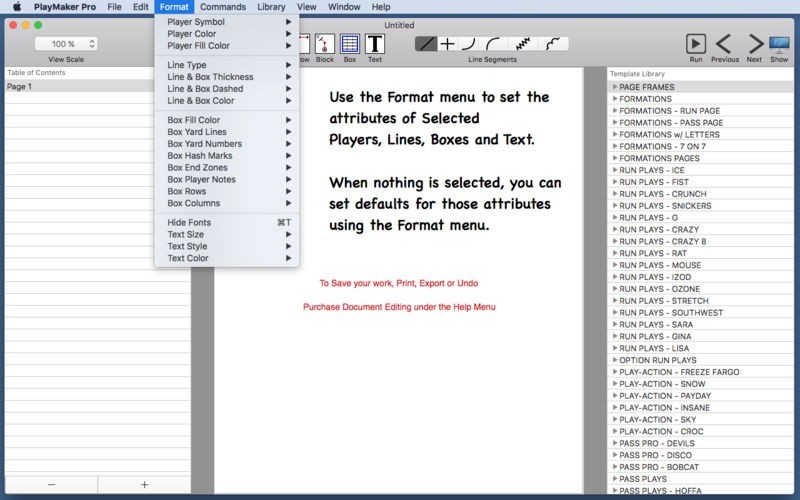Open the View Scale 100% dropdown
800x500 pixels.
tap(66, 44)
